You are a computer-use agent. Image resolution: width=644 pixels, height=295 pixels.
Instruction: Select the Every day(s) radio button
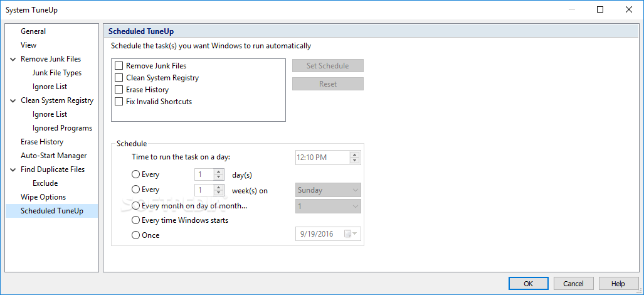pos(135,174)
